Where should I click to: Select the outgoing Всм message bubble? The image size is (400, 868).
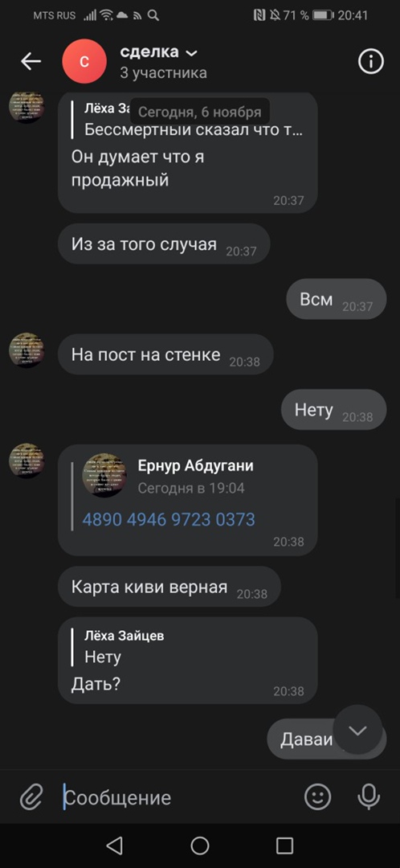336,300
